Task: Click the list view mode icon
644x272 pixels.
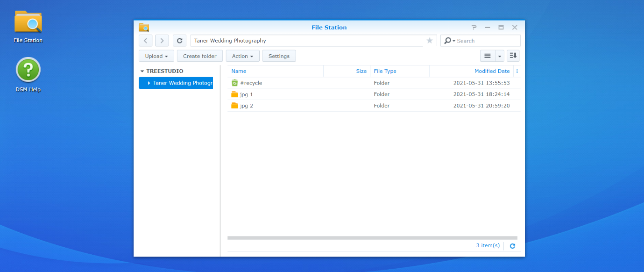Action: pyautogui.click(x=488, y=56)
